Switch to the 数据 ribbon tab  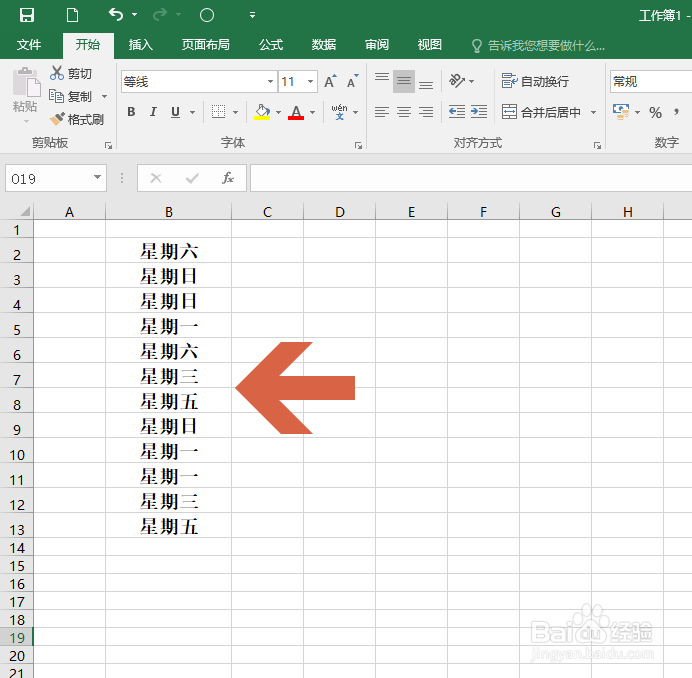(x=324, y=45)
